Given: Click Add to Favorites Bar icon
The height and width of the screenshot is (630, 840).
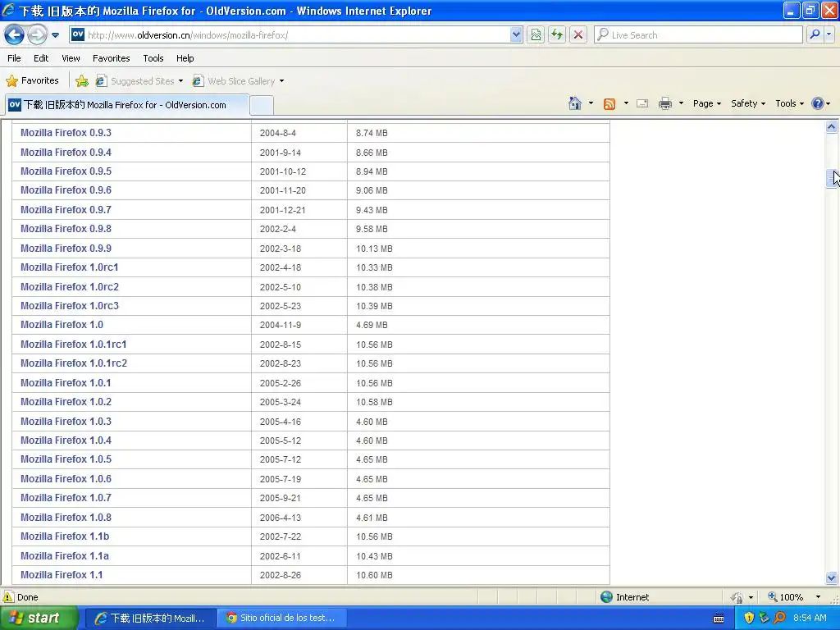Looking at the screenshot, I should [82, 81].
